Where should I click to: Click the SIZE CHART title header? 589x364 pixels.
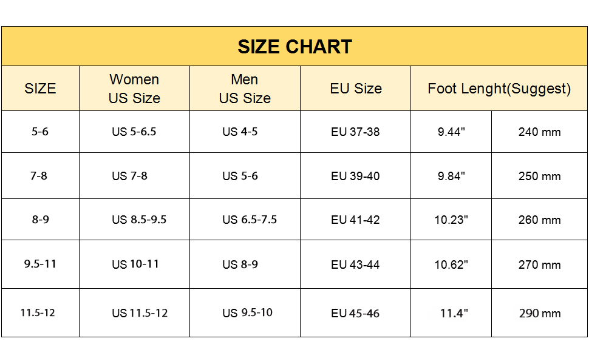[x=294, y=47]
